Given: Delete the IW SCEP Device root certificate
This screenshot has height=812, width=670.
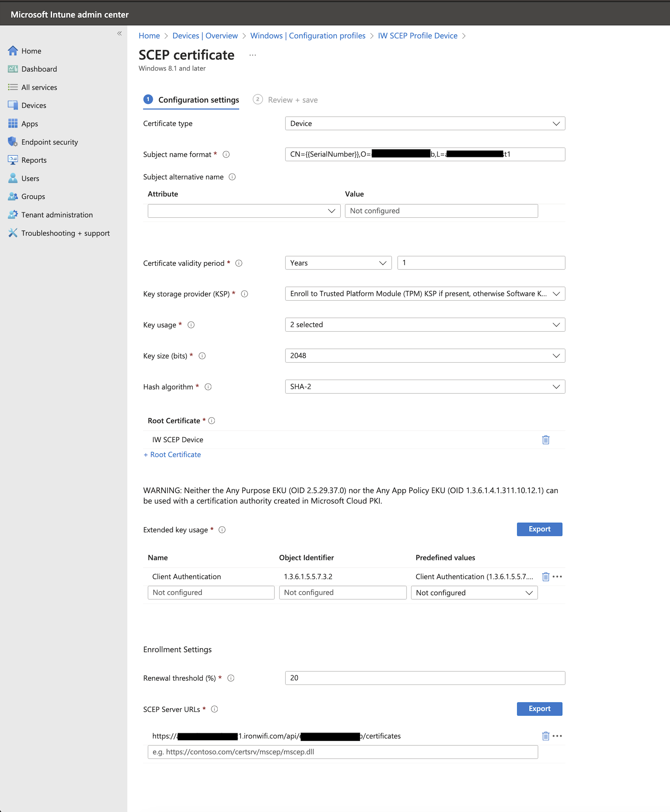Looking at the screenshot, I should click(545, 439).
